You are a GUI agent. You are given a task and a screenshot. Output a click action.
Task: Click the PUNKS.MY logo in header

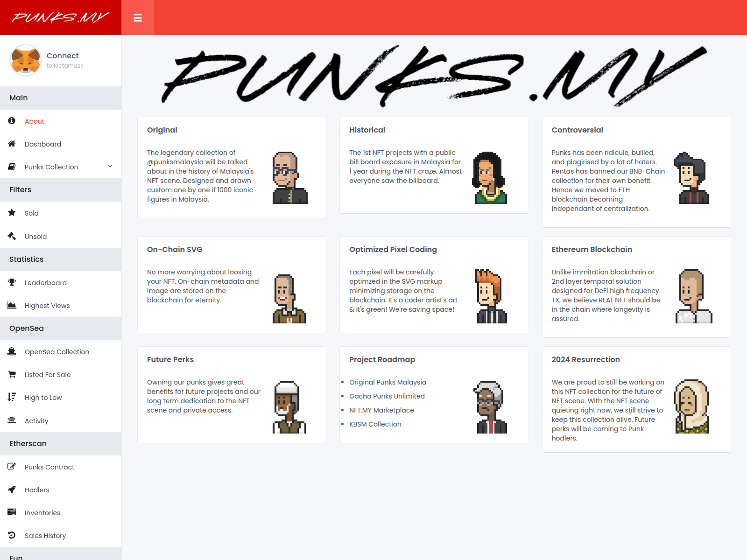(x=61, y=18)
